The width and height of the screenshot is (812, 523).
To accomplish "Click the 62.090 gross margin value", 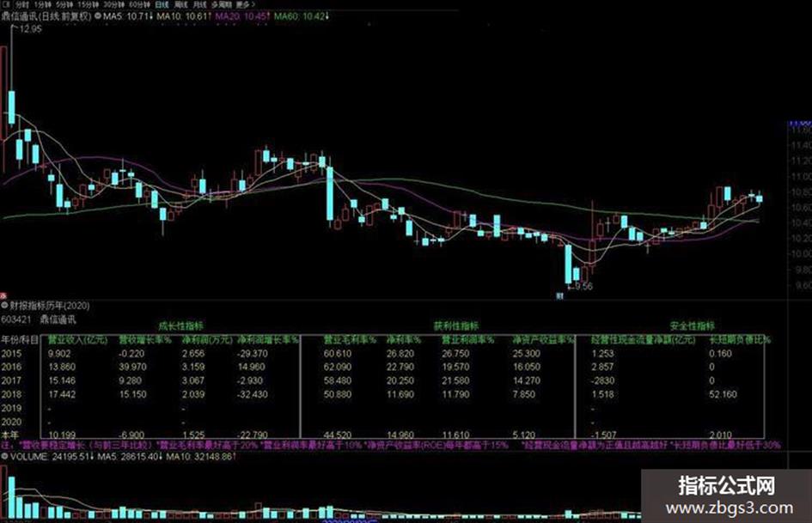I will coord(338,368).
